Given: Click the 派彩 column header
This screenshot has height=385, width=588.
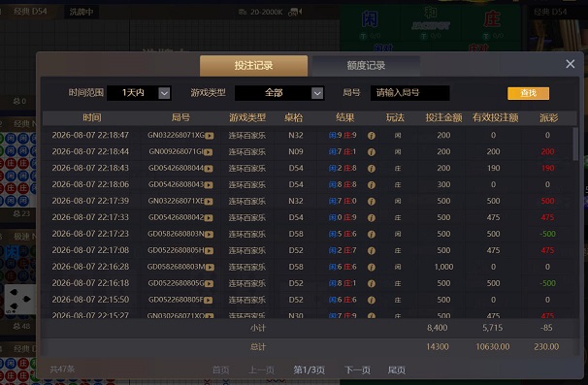Looking at the screenshot, I should pos(549,117).
